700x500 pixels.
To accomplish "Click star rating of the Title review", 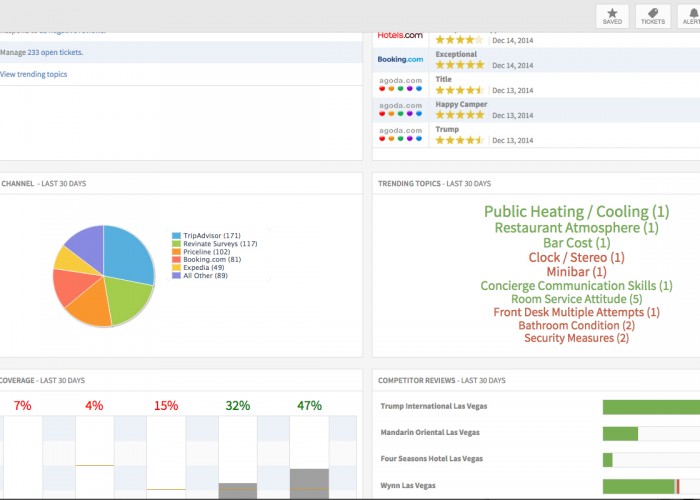I will pyautogui.click(x=460, y=90).
